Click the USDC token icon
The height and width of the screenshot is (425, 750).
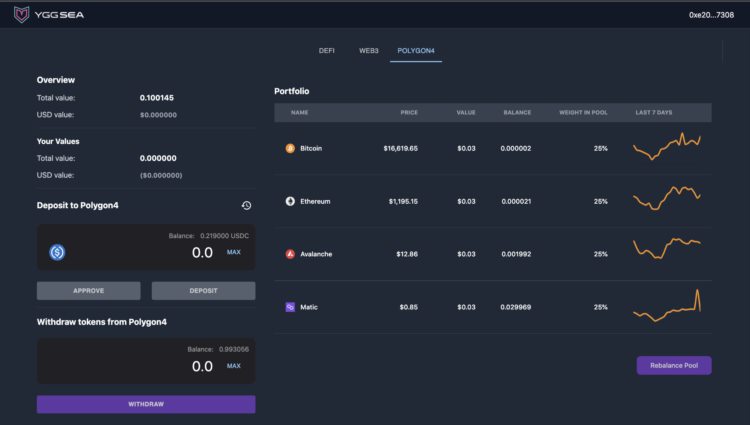(x=57, y=252)
